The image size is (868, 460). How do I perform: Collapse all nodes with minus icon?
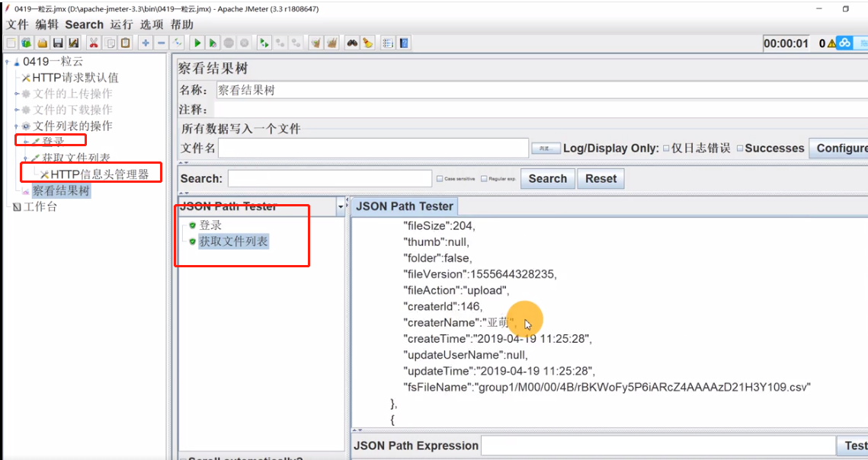[x=161, y=43]
